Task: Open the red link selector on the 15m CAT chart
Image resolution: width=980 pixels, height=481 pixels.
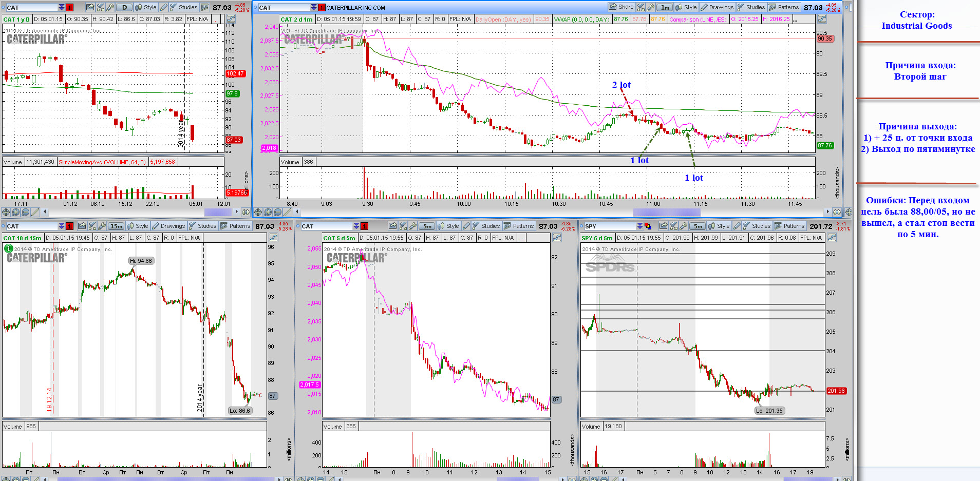Action: [69, 226]
